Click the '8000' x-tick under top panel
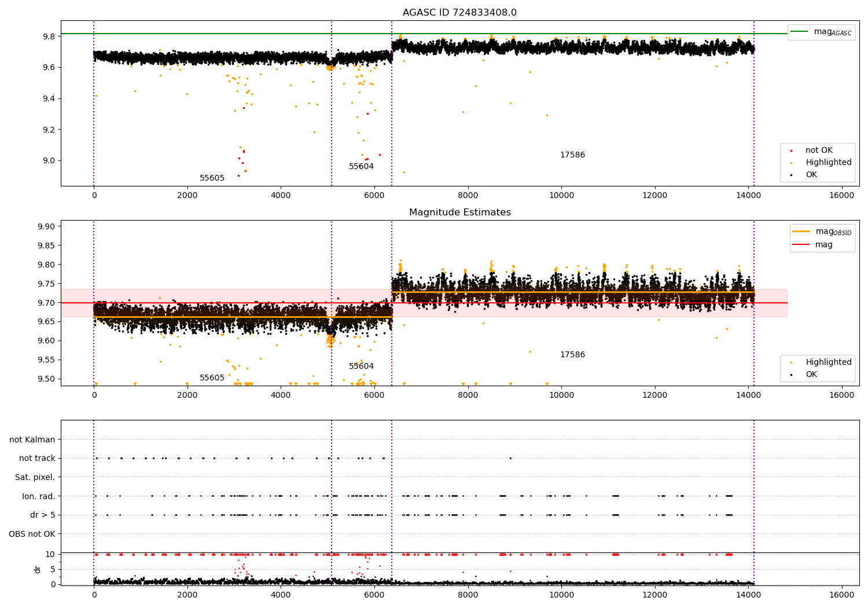The width and height of the screenshot is (868, 608). click(468, 196)
